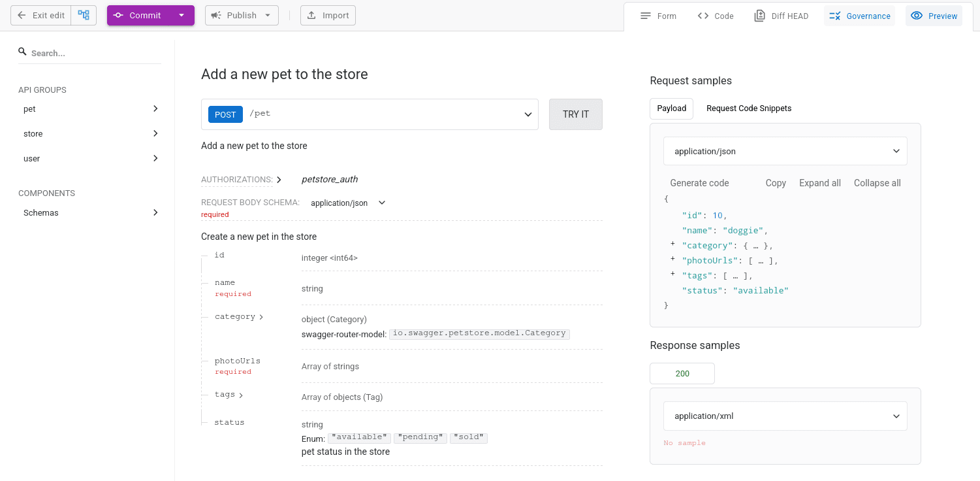Expand the "photoUrls" node in JSON sample
The width and height of the screenshot is (980, 481).
tap(672, 259)
